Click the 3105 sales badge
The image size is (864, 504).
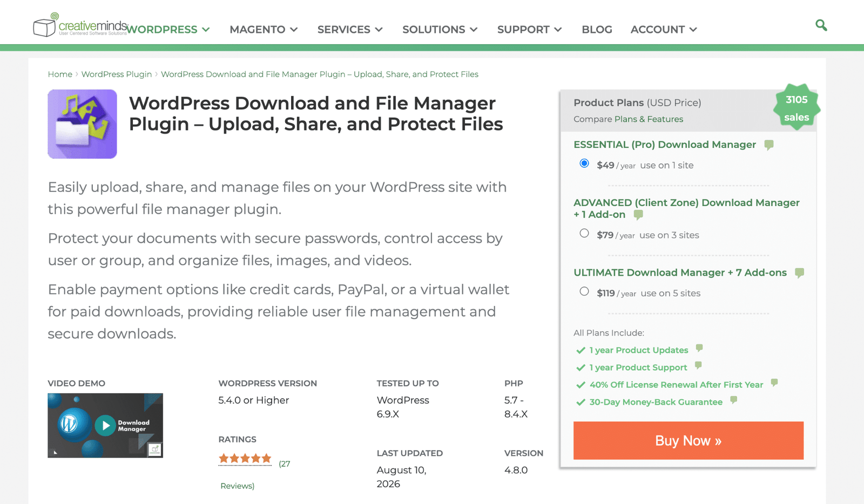click(x=796, y=107)
